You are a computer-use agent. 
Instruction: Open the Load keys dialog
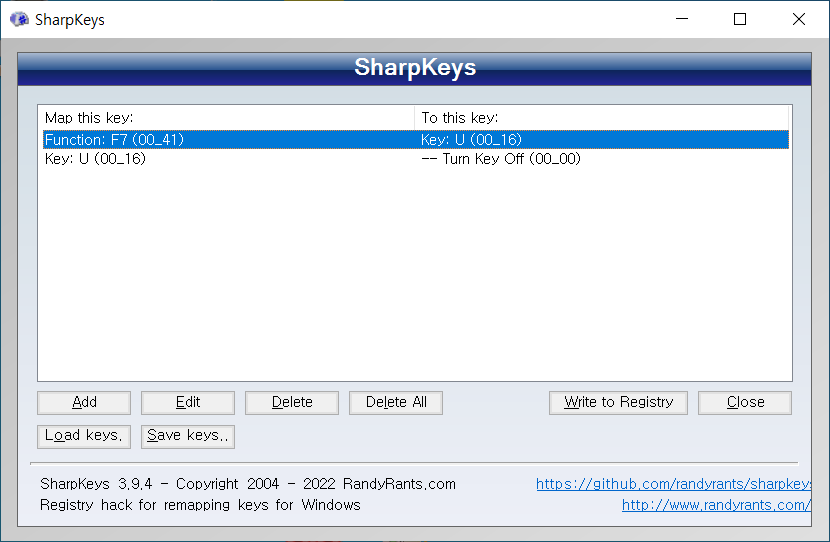(84, 436)
